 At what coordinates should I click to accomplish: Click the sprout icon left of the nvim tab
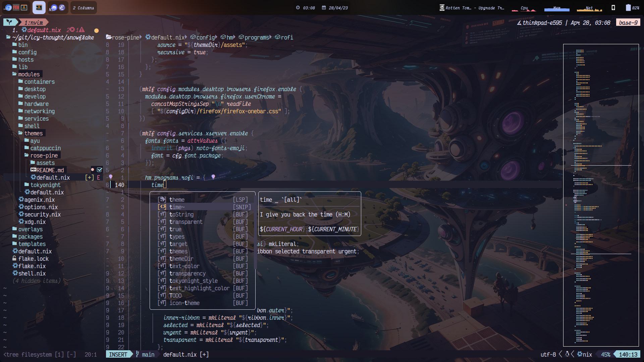pos(9,22)
